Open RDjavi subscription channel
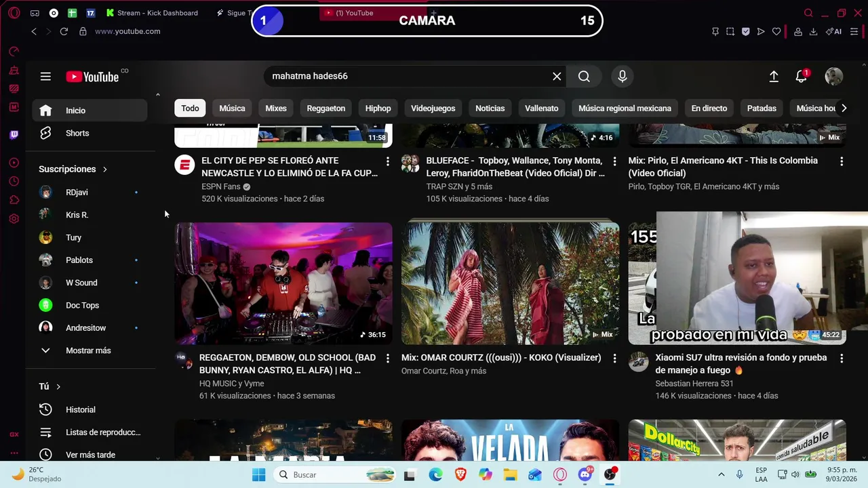 pos(90,192)
